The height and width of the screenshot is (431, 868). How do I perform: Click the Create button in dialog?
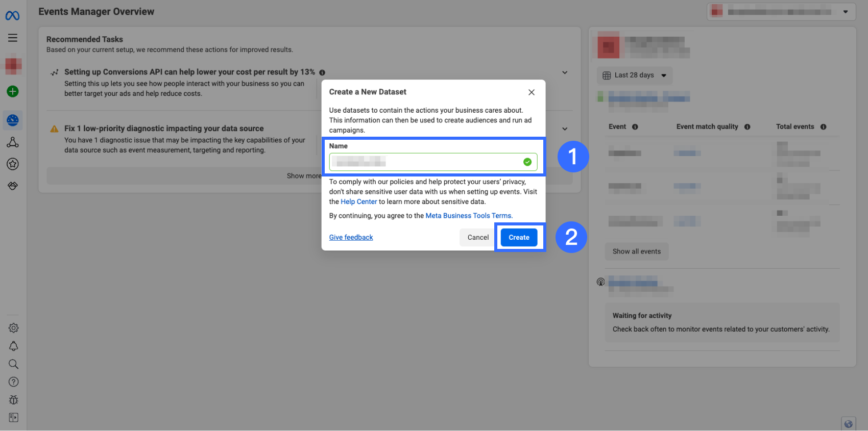[519, 238]
